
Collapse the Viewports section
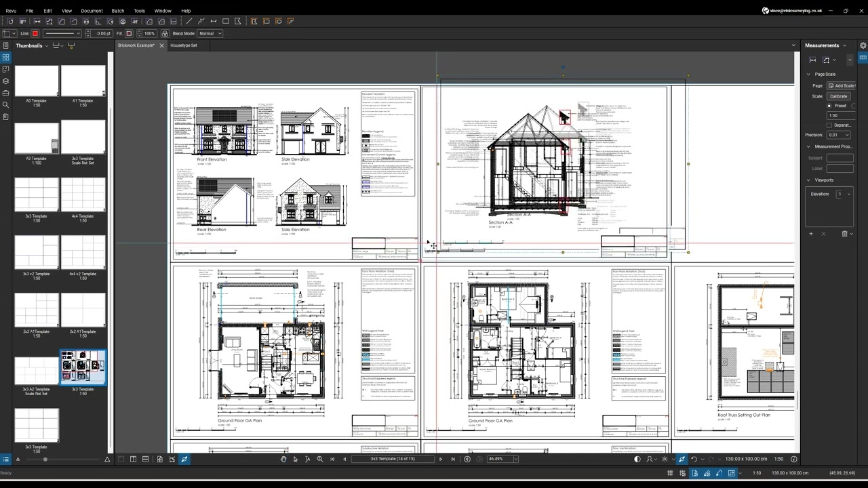[808, 180]
